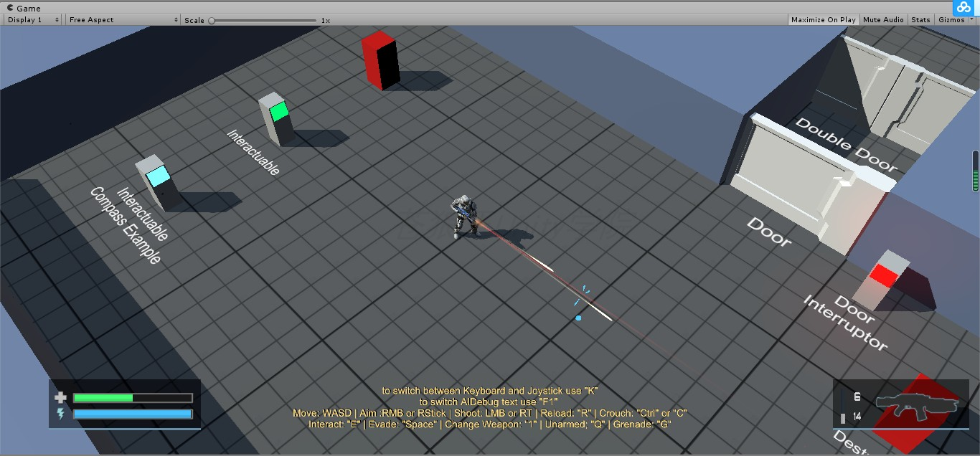Image resolution: width=980 pixels, height=456 pixels.
Task: Click the Scale slider handle
Action: tap(212, 20)
